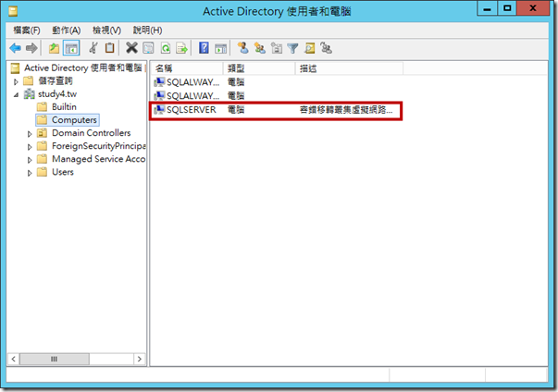This screenshot has height=392, width=558.
Task: Select the Users container
Action: [63, 172]
